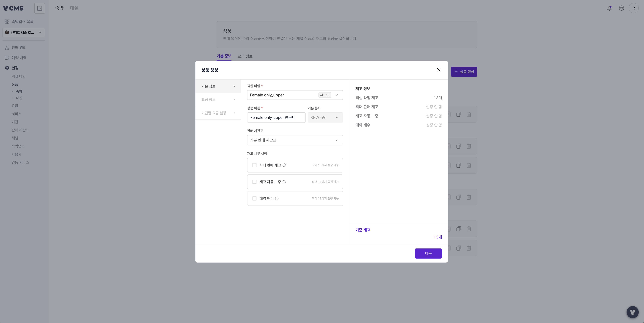Click the + 상품 생성 button
The width and height of the screenshot is (644, 323).
pos(464,72)
